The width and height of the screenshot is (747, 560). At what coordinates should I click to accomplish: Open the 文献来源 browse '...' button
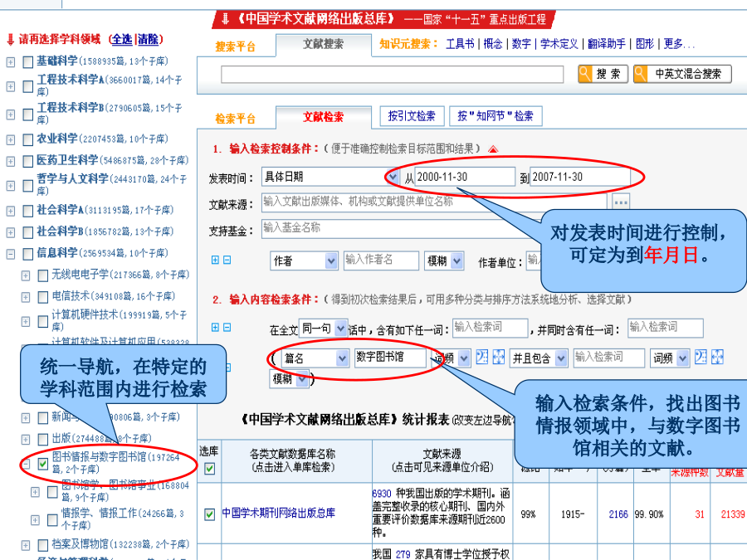(x=621, y=202)
